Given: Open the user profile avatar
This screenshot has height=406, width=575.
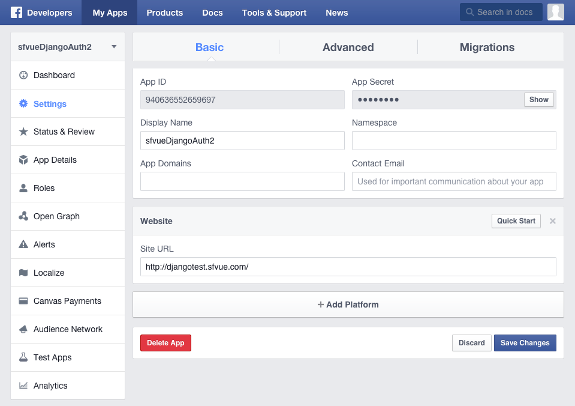Looking at the screenshot, I should coord(555,12).
